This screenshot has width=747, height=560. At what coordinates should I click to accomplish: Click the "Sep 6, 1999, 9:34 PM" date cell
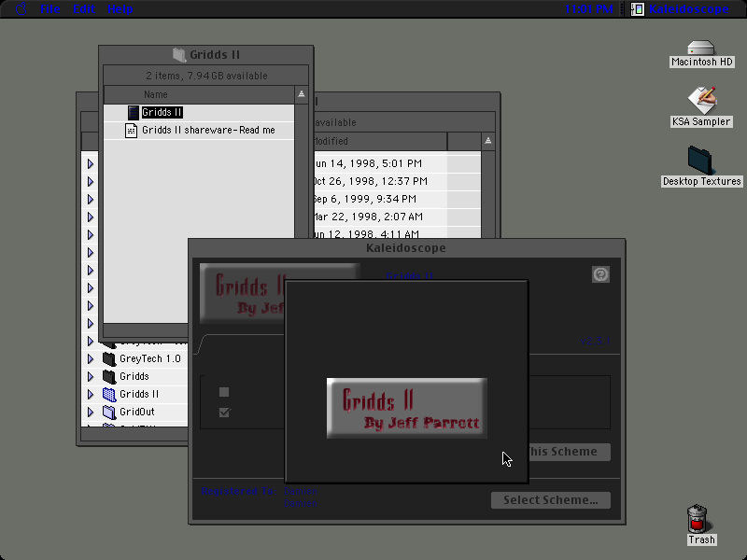[x=365, y=199]
